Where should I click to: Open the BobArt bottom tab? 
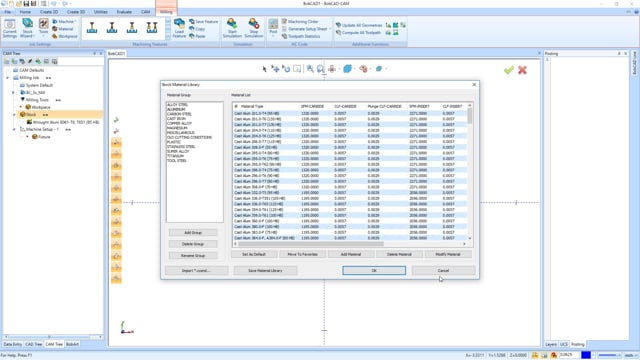[72, 344]
